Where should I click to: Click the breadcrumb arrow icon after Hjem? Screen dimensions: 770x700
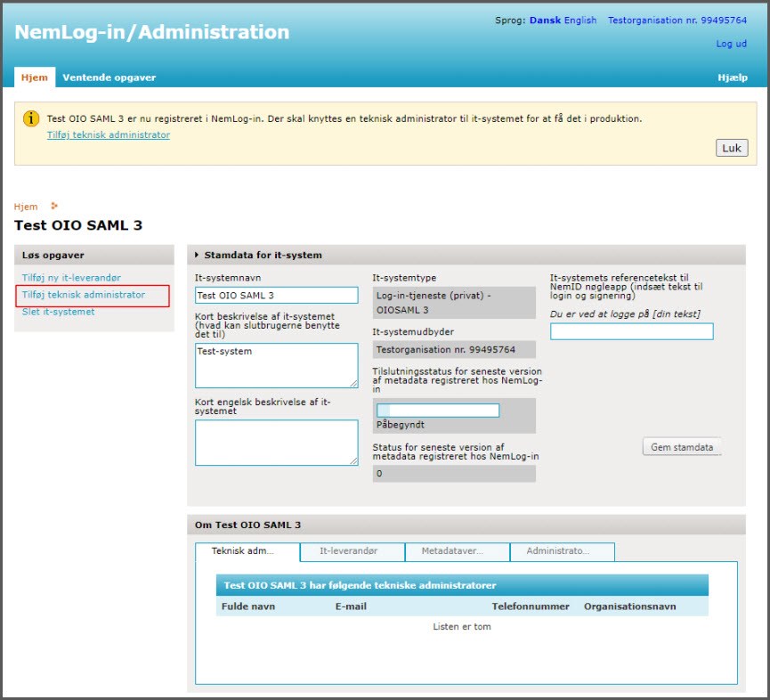tap(54, 206)
